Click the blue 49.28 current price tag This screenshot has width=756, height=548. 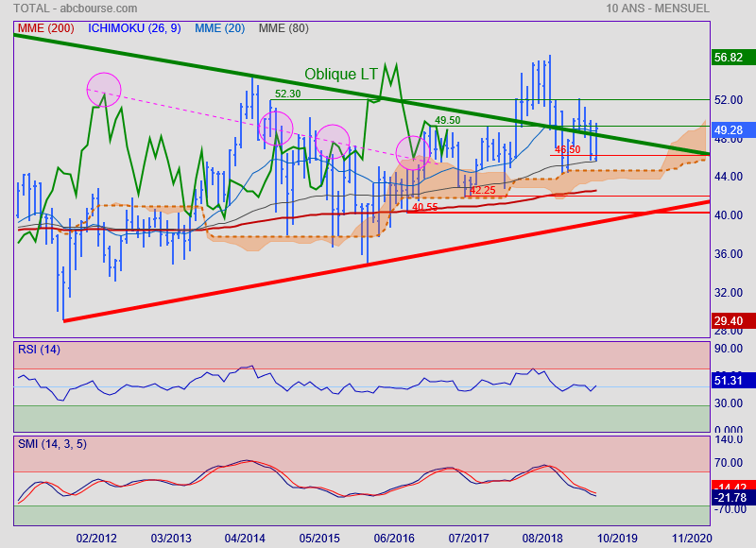pyautogui.click(x=733, y=130)
